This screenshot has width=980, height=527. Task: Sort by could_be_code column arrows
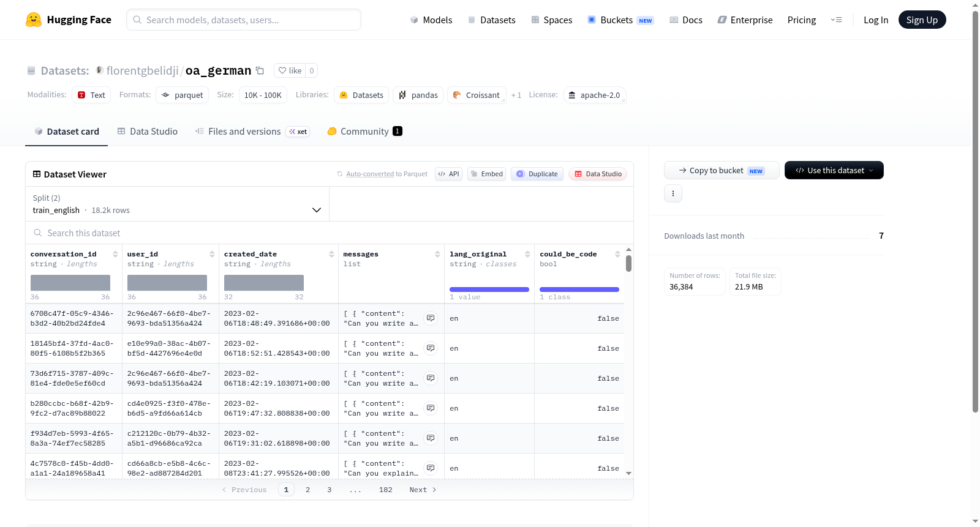coord(617,254)
